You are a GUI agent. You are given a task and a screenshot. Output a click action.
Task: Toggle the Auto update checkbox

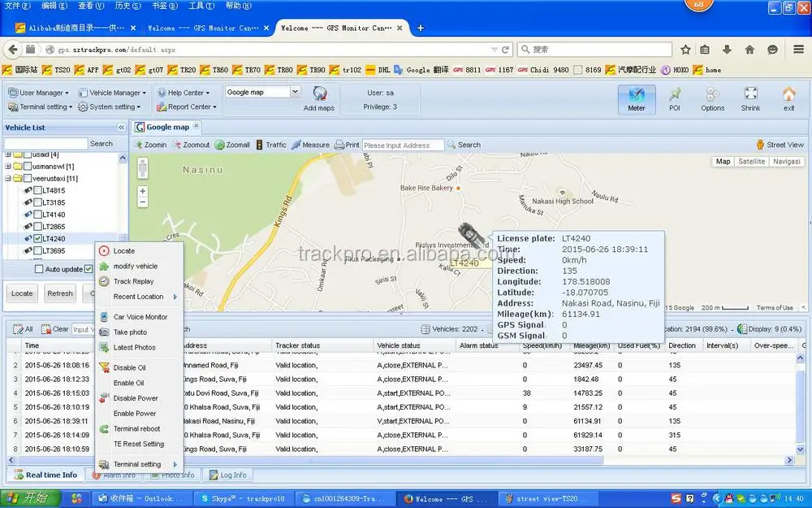39,269
